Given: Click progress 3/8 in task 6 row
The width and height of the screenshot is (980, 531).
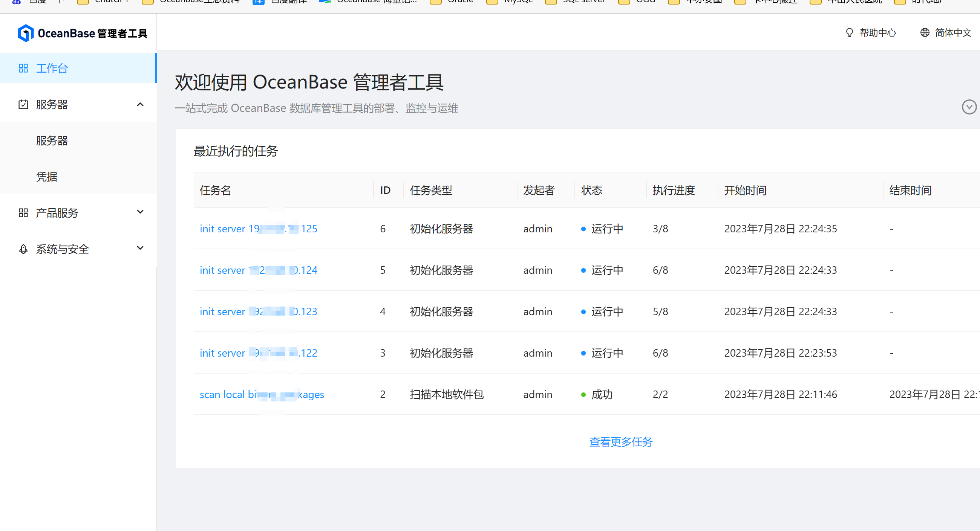Looking at the screenshot, I should pos(660,229).
